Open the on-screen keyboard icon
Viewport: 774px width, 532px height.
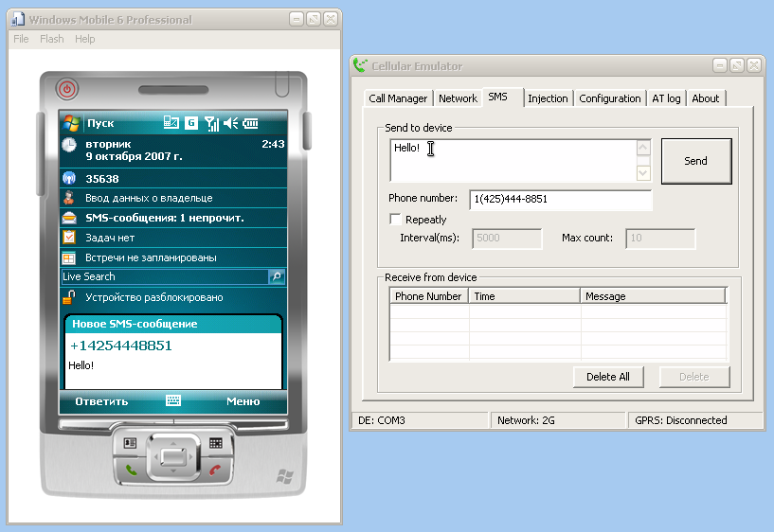tap(173, 400)
